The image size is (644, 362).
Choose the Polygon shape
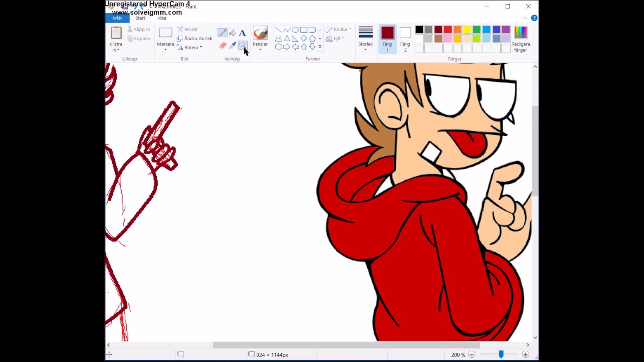pos(278,38)
